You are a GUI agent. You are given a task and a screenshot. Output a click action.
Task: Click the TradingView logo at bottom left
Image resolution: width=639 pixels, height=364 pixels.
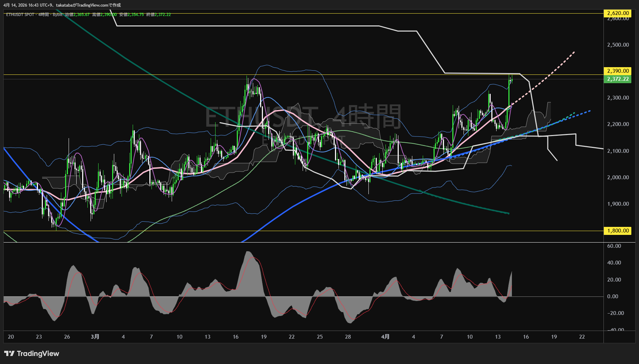(x=32, y=354)
